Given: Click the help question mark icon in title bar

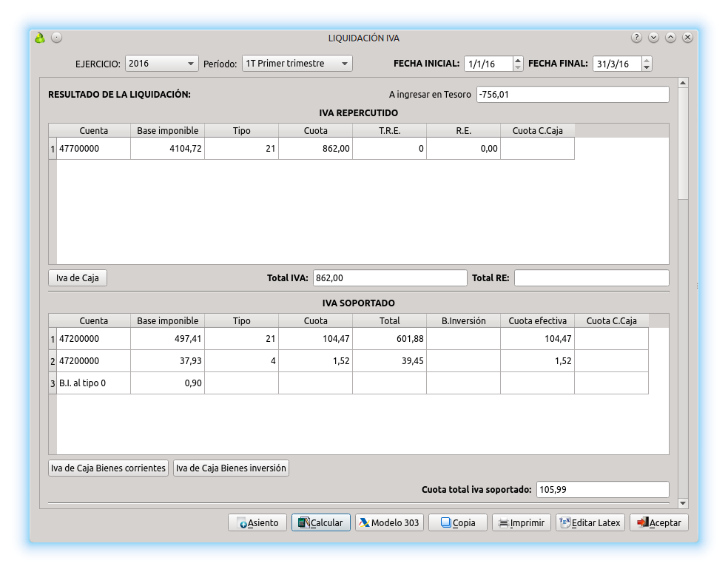Looking at the screenshot, I should click(x=636, y=38).
